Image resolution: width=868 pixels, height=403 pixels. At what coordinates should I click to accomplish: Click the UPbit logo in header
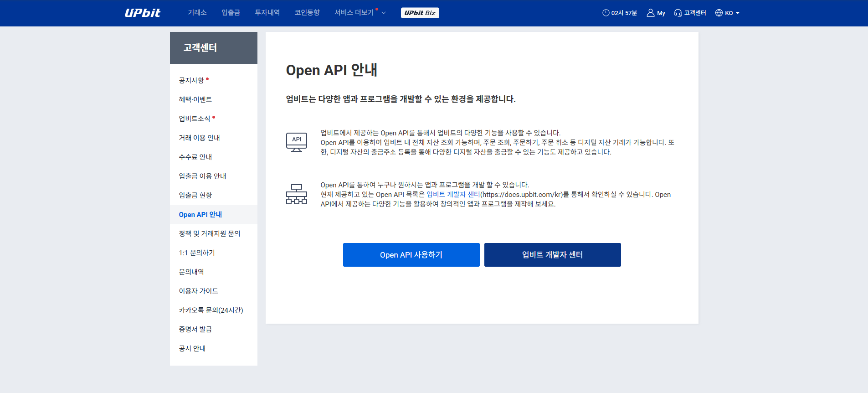coord(143,13)
